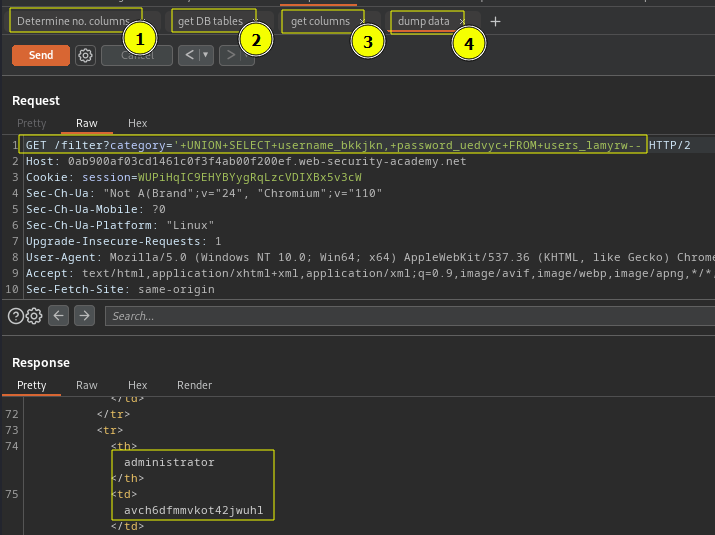Screen dimensions: 715x535
Task: Switch to 'Determine no. columns' tab
Action: 73,21
